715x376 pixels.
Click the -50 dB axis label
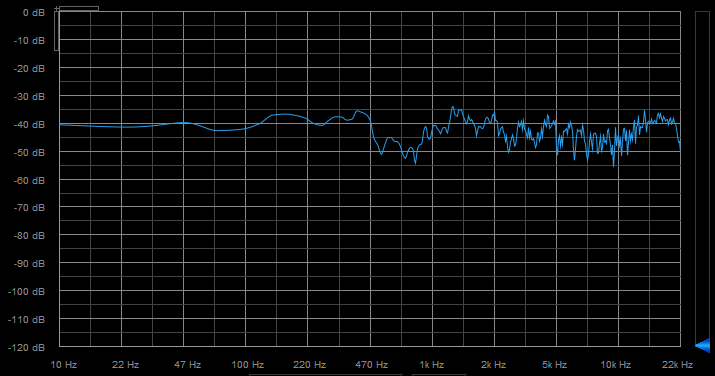point(30,152)
